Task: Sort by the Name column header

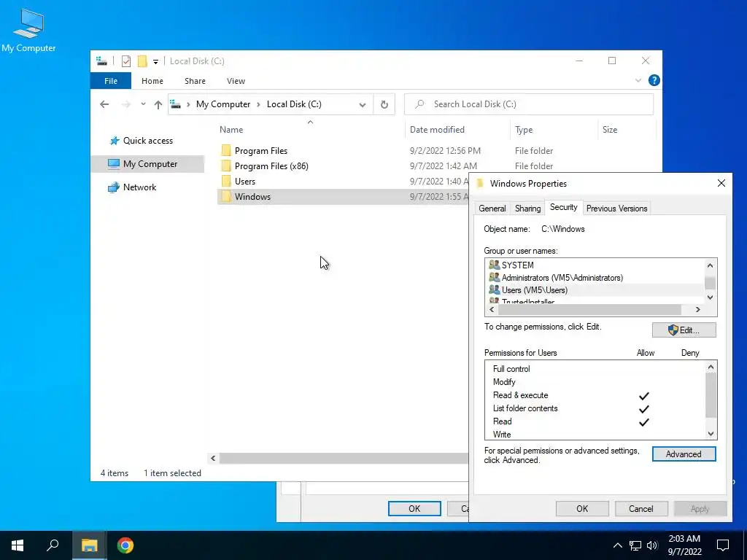Action: pos(311,130)
